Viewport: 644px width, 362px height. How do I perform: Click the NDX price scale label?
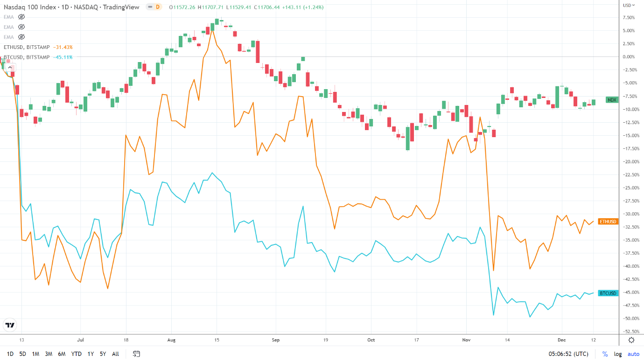(612, 100)
